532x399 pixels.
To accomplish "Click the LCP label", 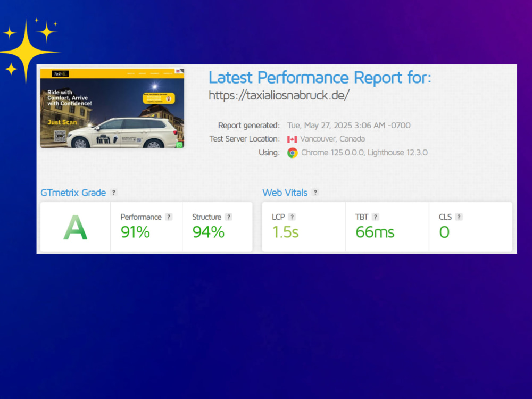I will [278, 217].
